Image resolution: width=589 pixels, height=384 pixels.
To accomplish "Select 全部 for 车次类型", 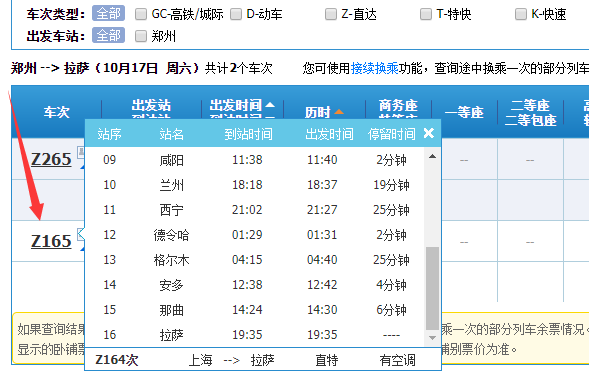I will coord(108,14).
